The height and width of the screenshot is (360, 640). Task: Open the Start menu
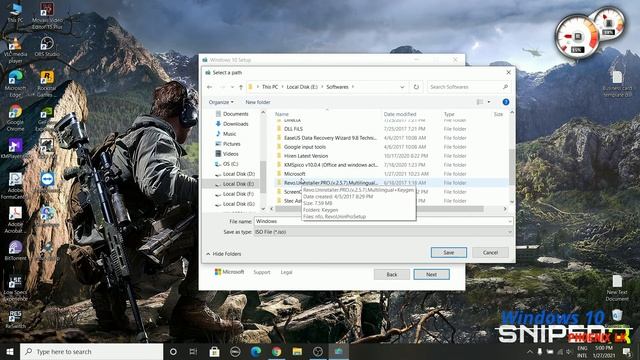[x=10, y=351]
